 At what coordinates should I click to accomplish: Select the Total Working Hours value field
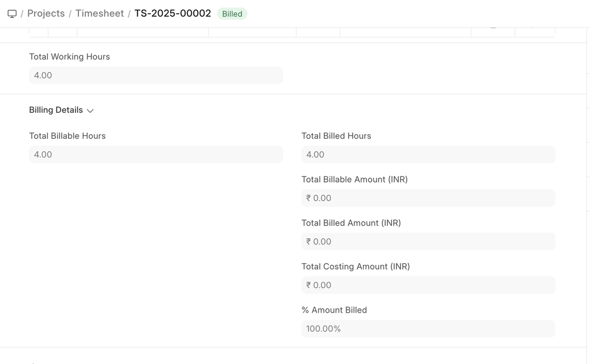pos(156,75)
